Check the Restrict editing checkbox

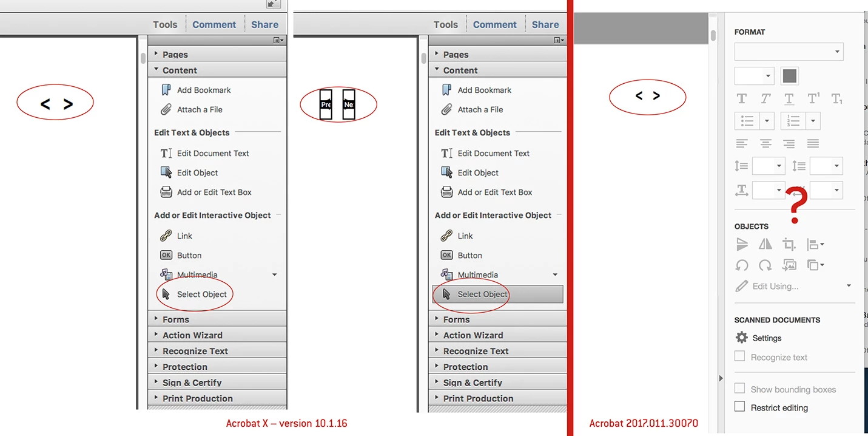point(739,407)
